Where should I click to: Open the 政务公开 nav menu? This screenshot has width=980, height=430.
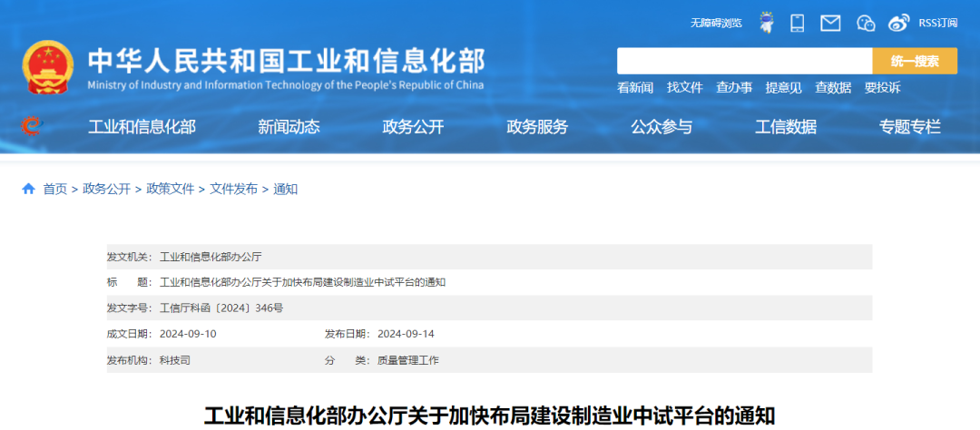(413, 127)
